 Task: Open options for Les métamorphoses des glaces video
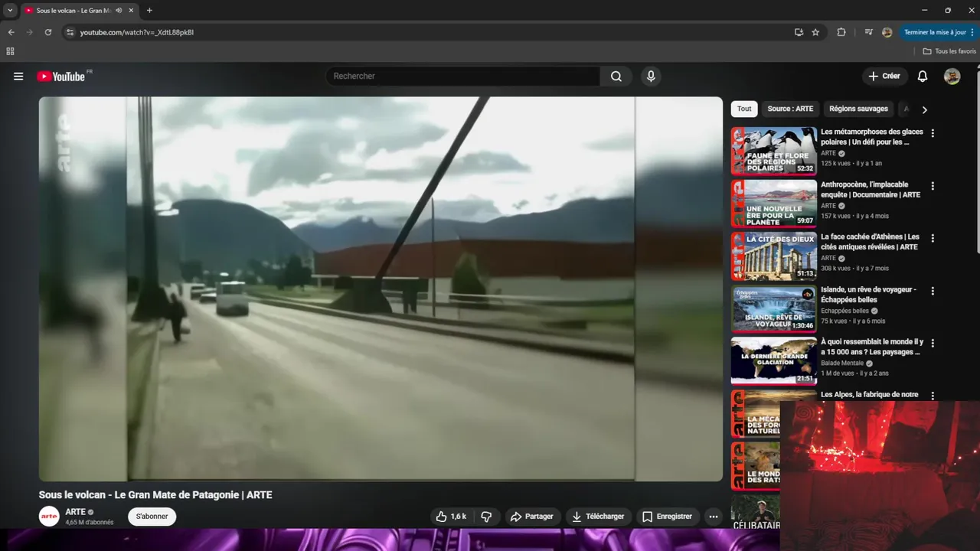point(933,133)
